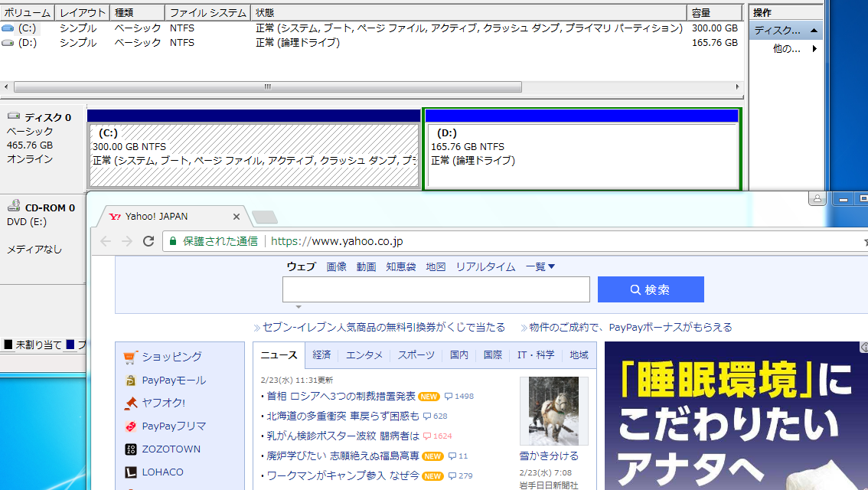Click the green secure padlock icon

(173, 241)
